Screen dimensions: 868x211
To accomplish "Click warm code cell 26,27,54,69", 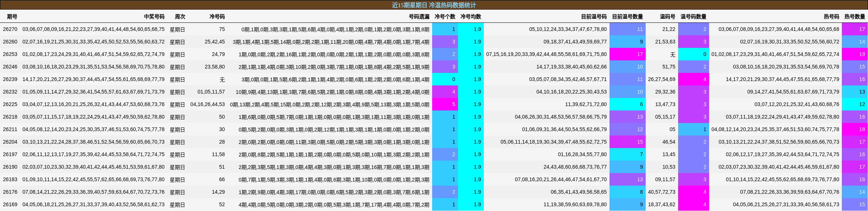I will (x=662, y=79).
